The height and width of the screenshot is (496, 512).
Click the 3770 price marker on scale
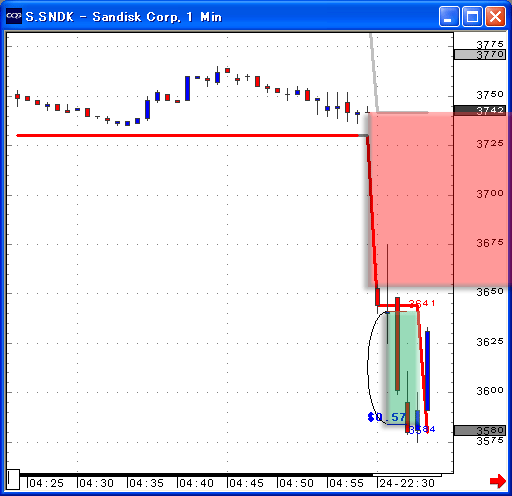[x=480, y=54]
